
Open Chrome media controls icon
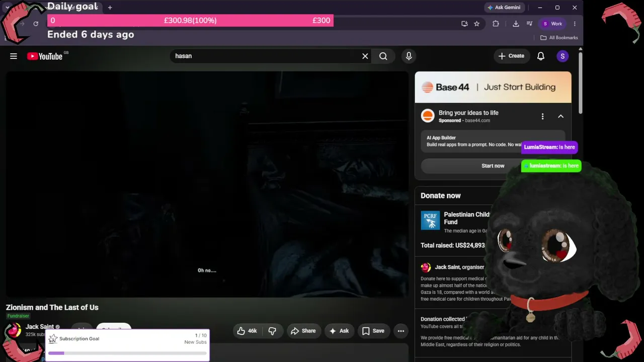pyautogui.click(x=530, y=24)
